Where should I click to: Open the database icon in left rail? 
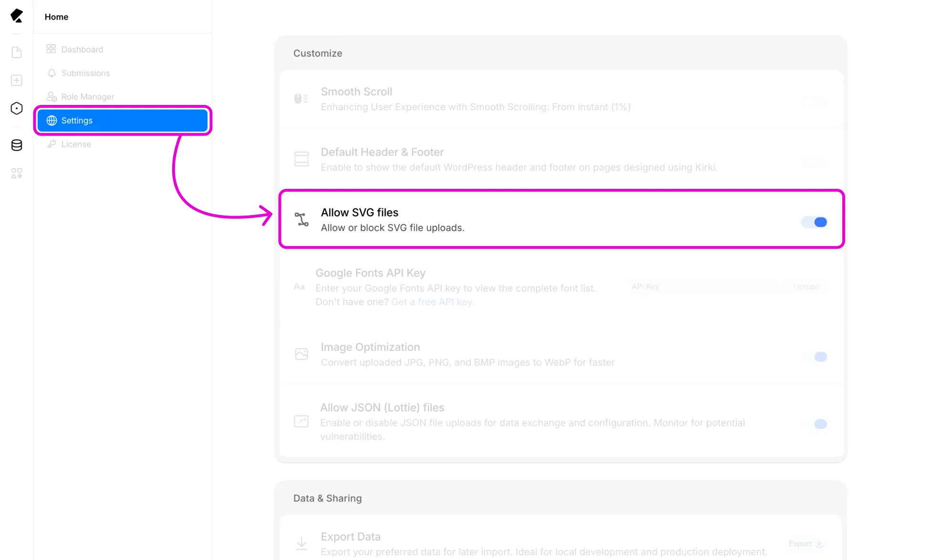(17, 145)
